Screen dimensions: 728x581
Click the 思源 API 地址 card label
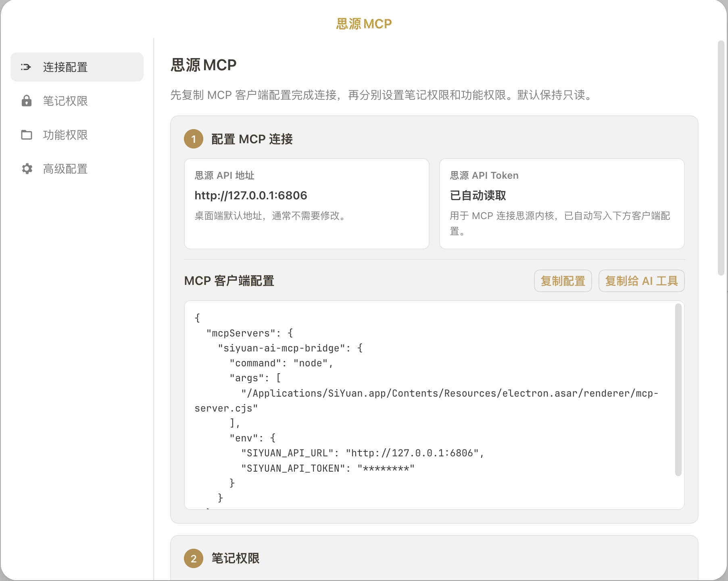[x=224, y=176]
